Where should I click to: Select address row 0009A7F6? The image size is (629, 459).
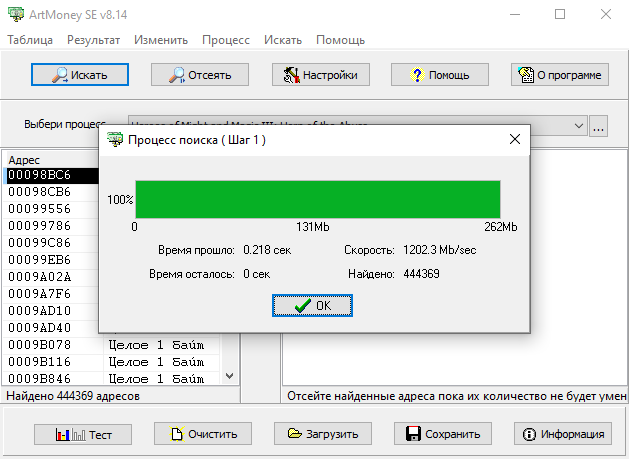[x=52, y=294]
